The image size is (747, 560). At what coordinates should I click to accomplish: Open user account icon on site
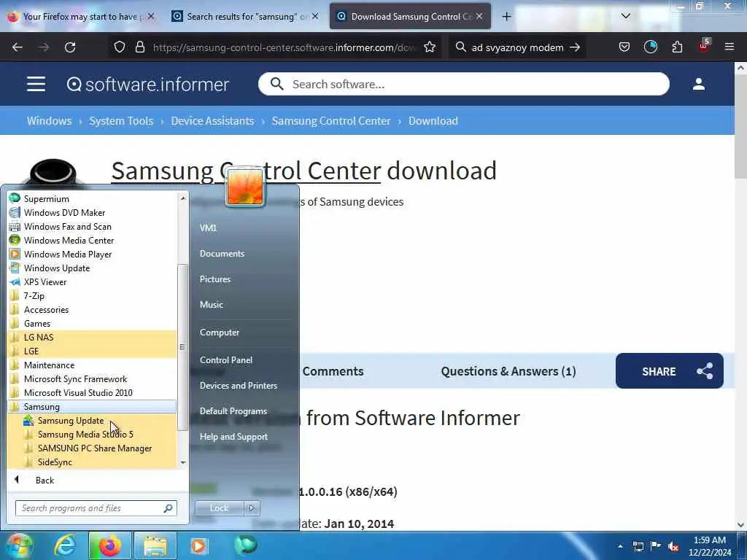[x=698, y=85]
